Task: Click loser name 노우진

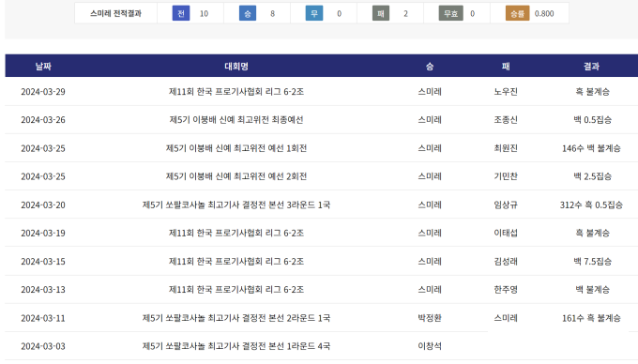Action: pyautogui.click(x=506, y=92)
